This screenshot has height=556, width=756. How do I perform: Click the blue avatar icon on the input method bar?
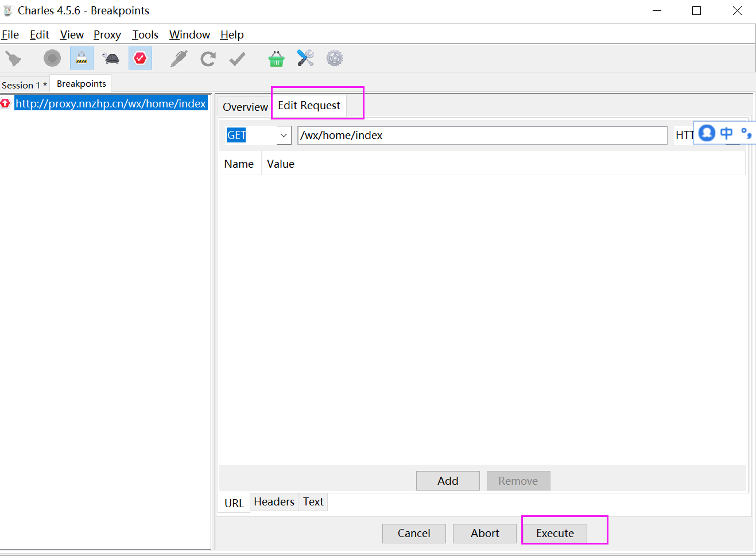(707, 133)
